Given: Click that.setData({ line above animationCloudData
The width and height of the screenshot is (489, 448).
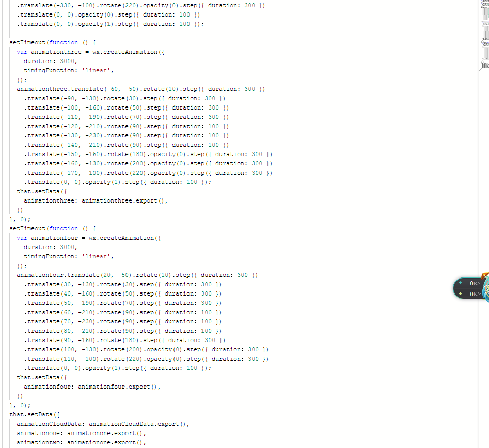Looking at the screenshot, I should [34, 414].
